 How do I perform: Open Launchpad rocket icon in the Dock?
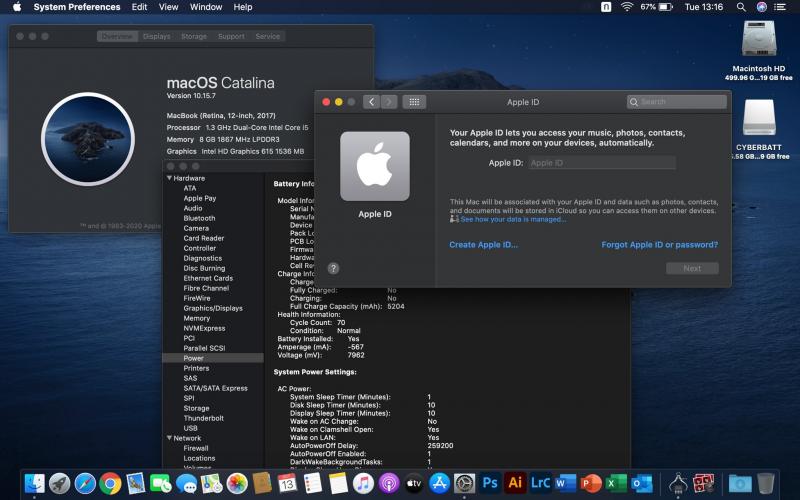(x=60, y=483)
